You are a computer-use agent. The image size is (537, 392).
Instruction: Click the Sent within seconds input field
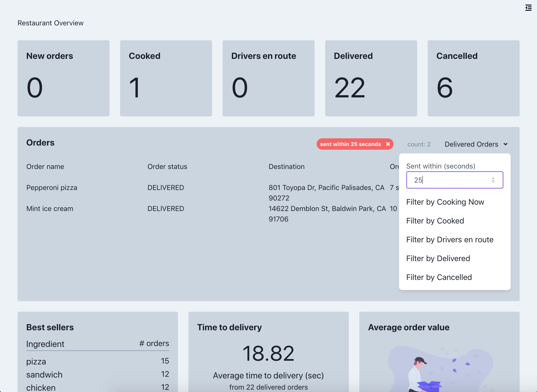click(x=455, y=180)
